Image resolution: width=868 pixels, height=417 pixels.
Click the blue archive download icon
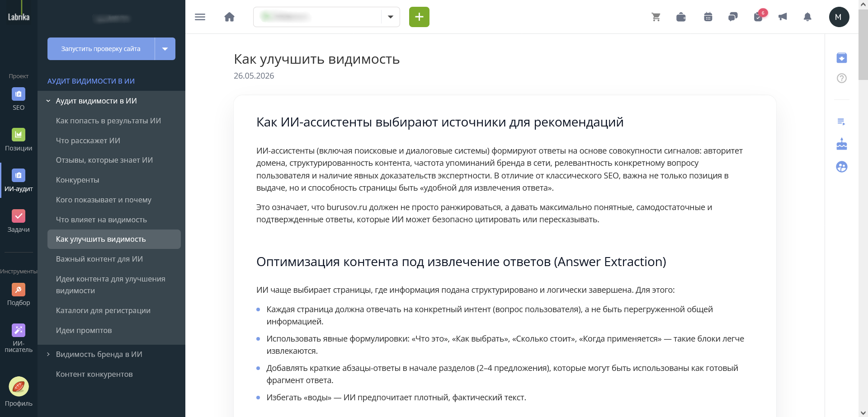[x=841, y=58]
